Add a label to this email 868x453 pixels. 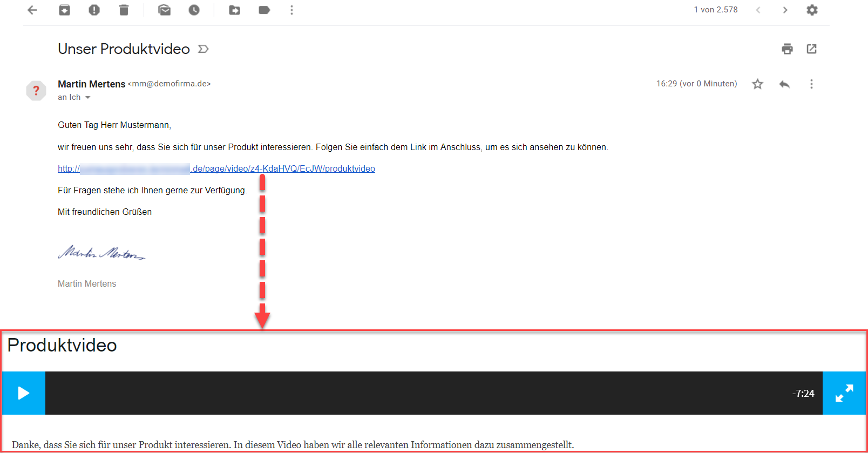pos(264,10)
